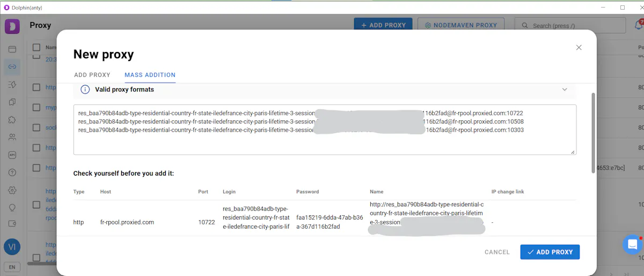Image resolution: width=644 pixels, height=276 pixels.
Task: Open the notifications bell icon
Action: click(x=639, y=25)
